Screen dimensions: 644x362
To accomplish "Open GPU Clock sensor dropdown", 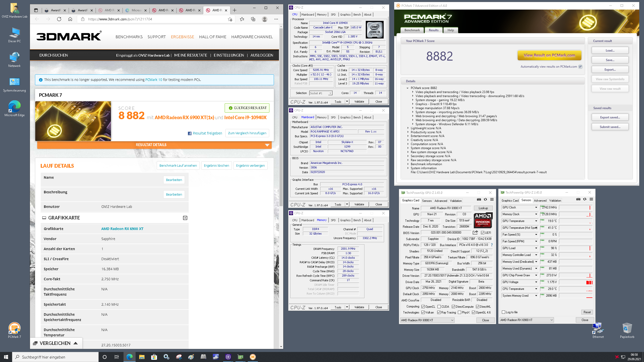I will (536, 207).
